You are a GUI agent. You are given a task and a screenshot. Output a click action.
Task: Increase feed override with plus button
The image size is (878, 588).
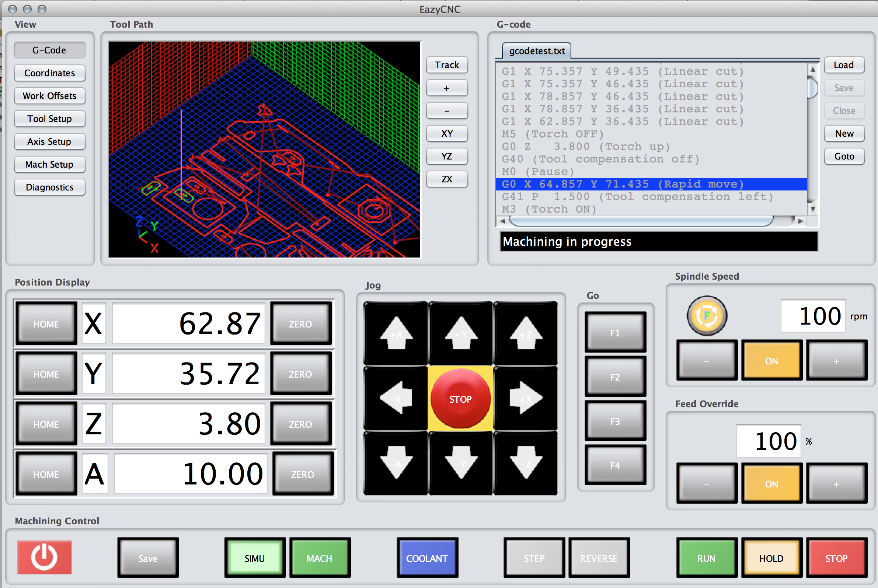tap(836, 484)
